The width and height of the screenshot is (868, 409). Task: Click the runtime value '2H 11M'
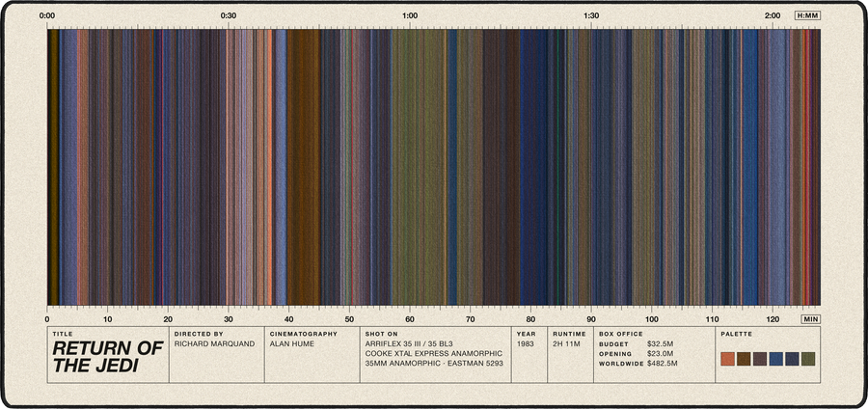tap(566, 343)
